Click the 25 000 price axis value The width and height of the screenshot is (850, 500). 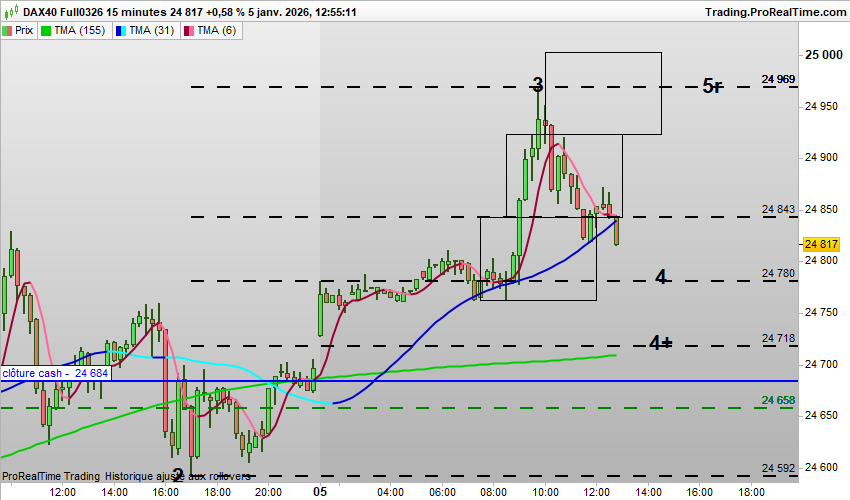[x=824, y=55]
